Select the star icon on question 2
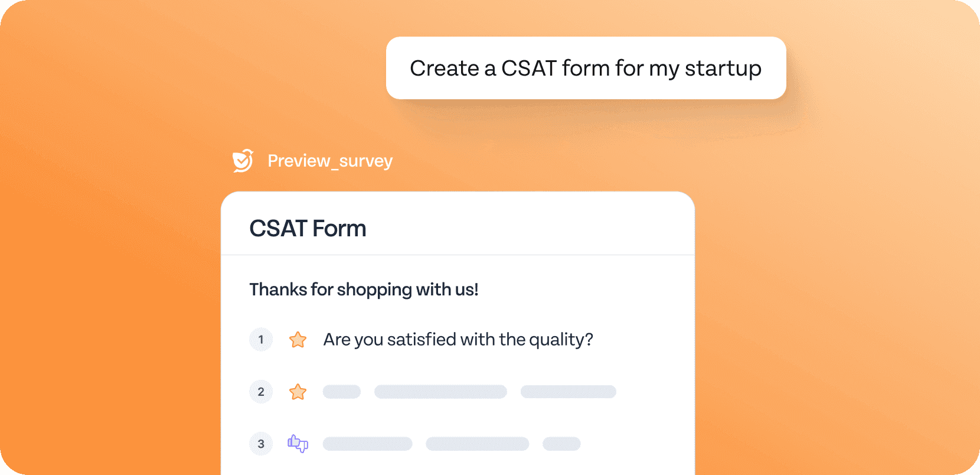 coord(298,392)
